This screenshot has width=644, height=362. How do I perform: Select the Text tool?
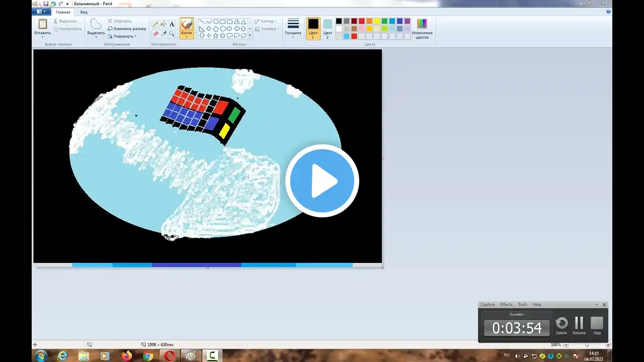172,24
